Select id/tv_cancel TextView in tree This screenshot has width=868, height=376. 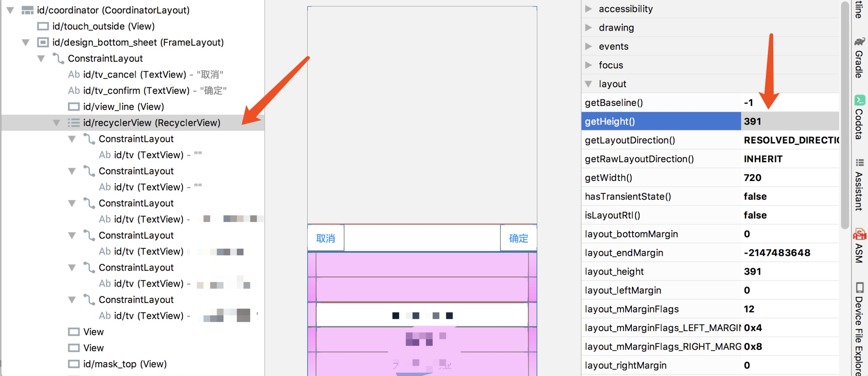tap(135, 74)
